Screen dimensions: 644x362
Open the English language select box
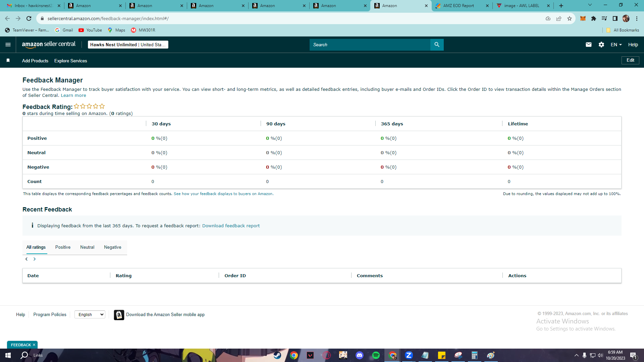click(90, 314)
